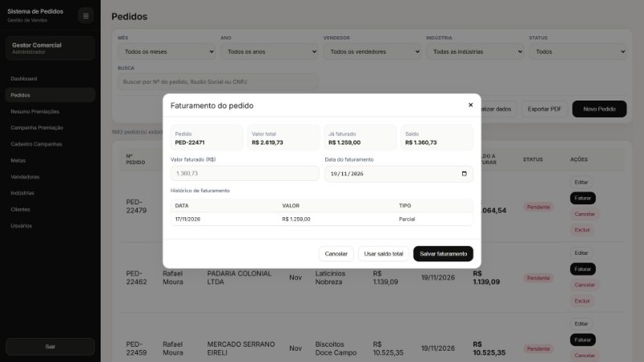The image size is (644, 362).
Task: Click the Sistema de Pedidos title
Action: point(35,11)
